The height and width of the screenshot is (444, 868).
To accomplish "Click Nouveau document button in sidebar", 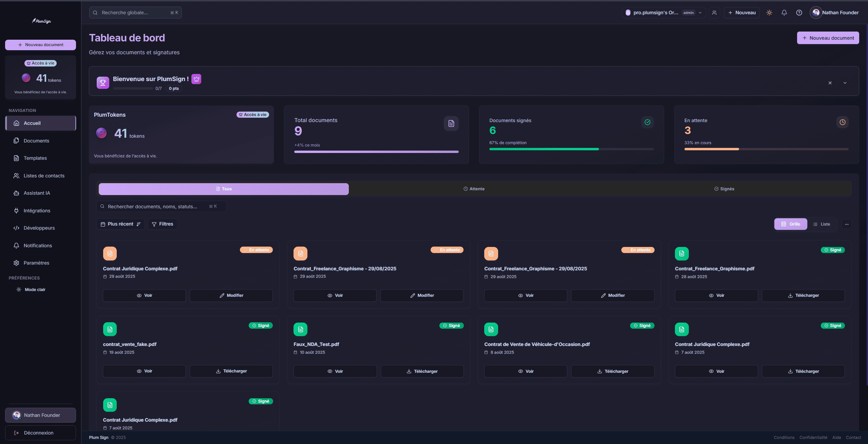I will (40, 45).
